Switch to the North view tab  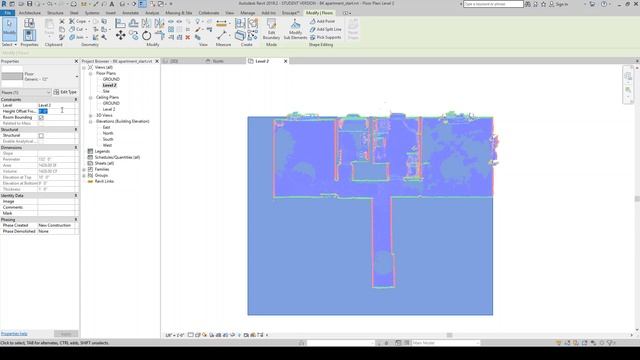point(218,61)
